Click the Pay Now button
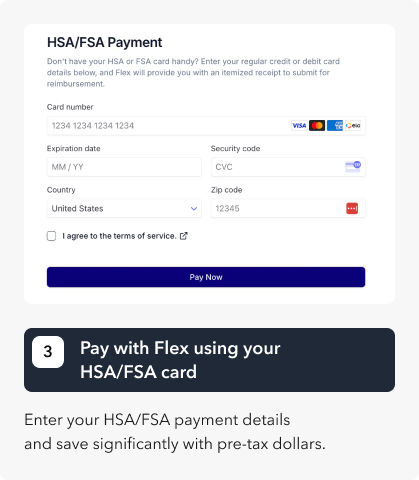Viewport: 419px width, 480px height. coord(206,277)
